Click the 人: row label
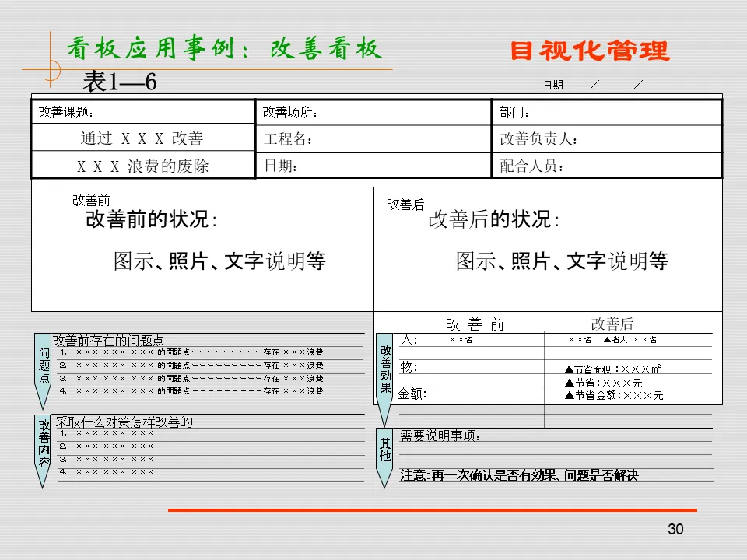Viewport: 747px width, 560px height. click(x=409, y=340)
